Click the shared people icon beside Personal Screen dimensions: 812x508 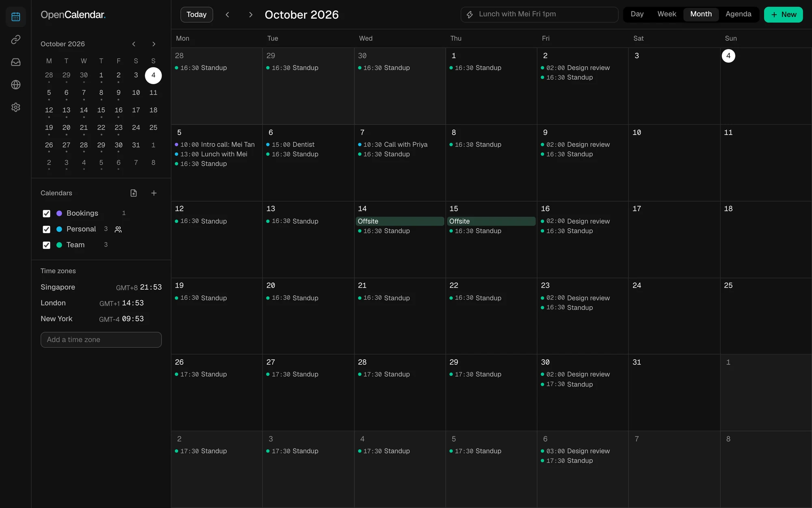pos(118,229)
